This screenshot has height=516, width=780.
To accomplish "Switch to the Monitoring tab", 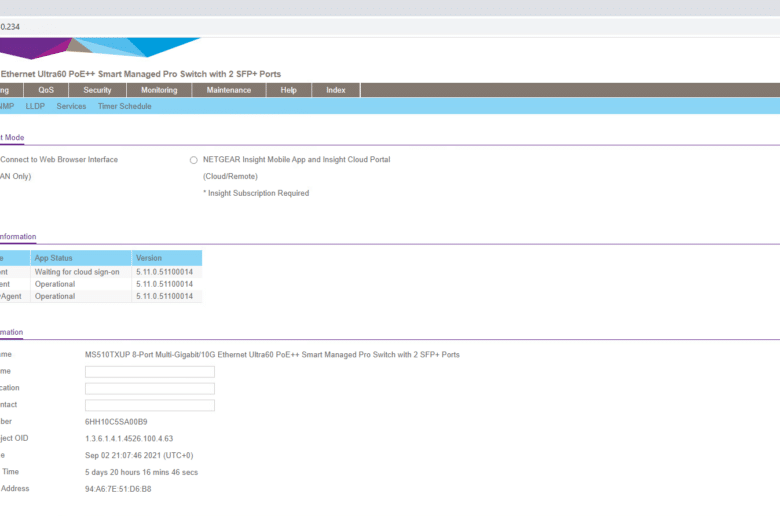I will (x=159, y=90).
